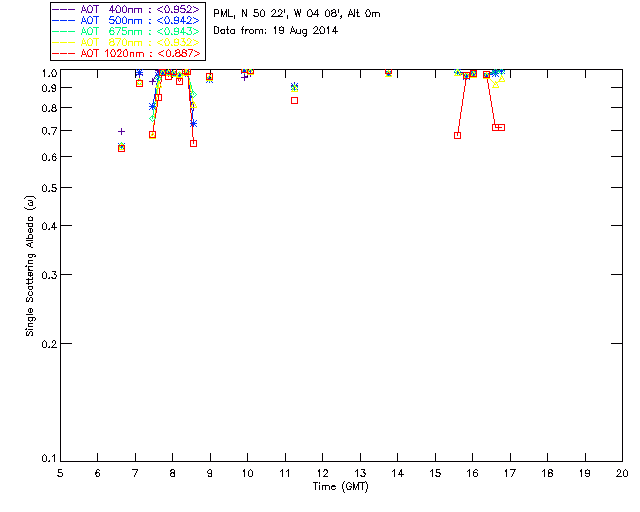Viewport: 640px width, 512px height.
Task: Select the AOT 1020nm legend entry
Action: click(127, 53)
